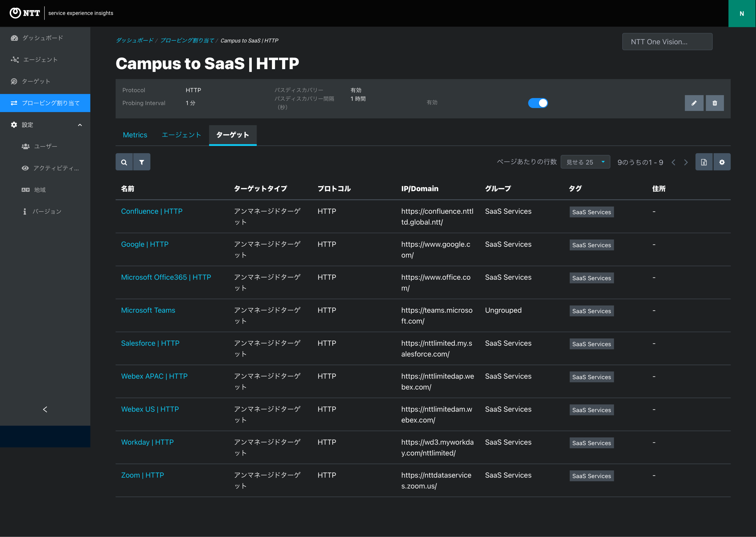Sort by the グループ column header

click(x=498, y=189)
